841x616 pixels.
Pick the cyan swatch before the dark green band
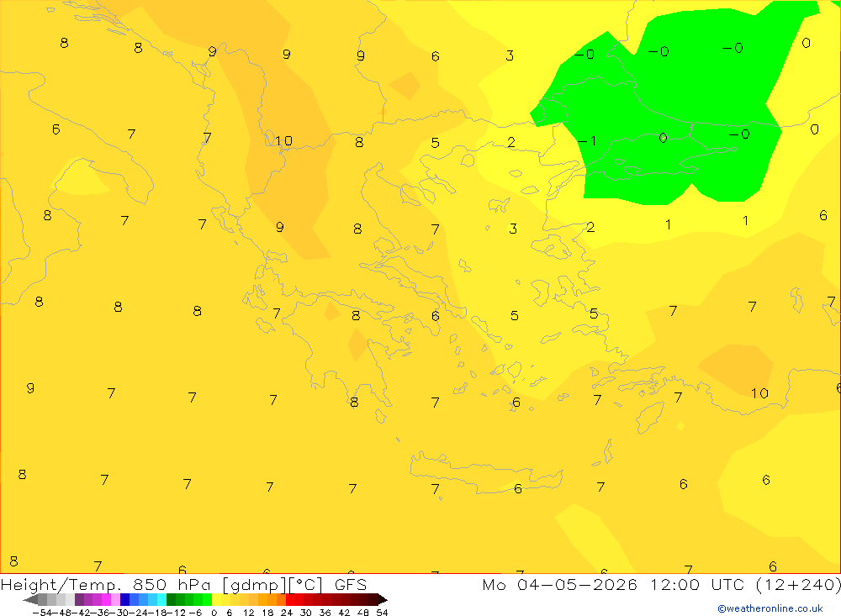161,599
